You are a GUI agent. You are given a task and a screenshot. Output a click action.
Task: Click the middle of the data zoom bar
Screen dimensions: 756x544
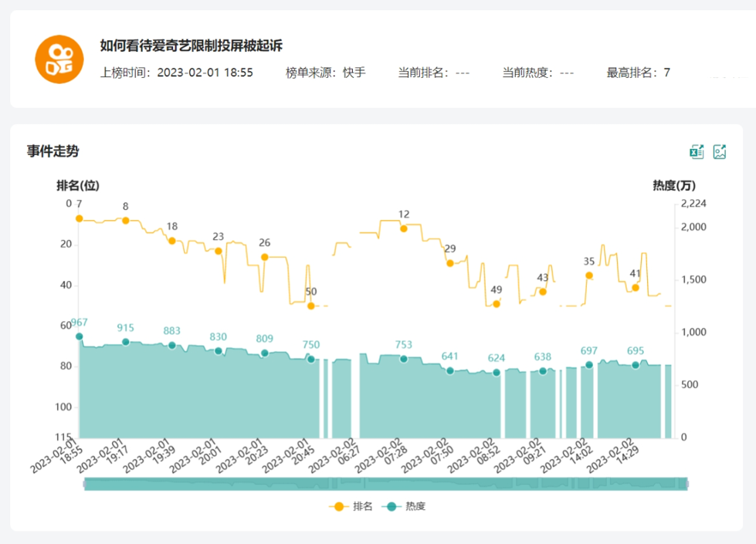tap(385, 484)
